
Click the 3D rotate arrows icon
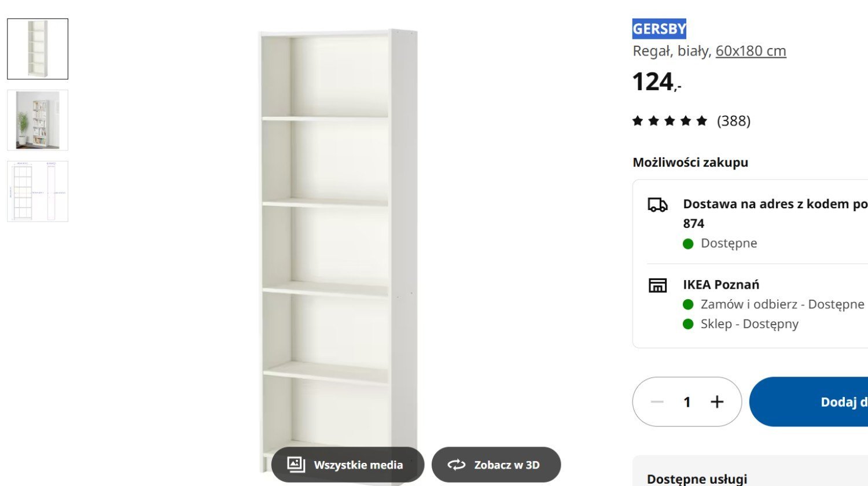(x=456, y=465)
